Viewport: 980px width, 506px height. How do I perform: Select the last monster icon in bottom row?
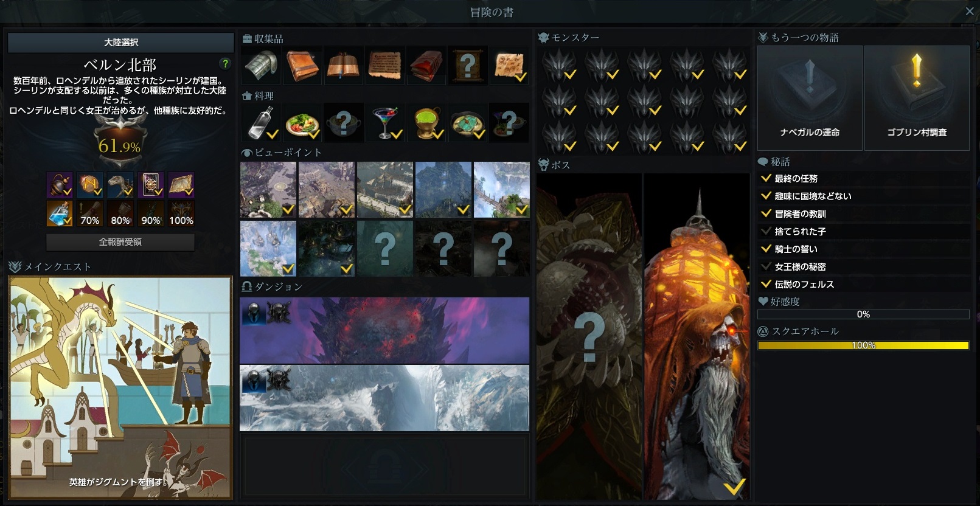pyautogui.click(x=729, y=137)
